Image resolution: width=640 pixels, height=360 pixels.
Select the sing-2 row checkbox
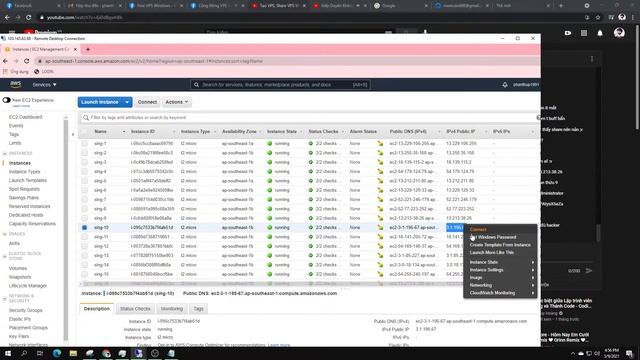coord(84,153)
